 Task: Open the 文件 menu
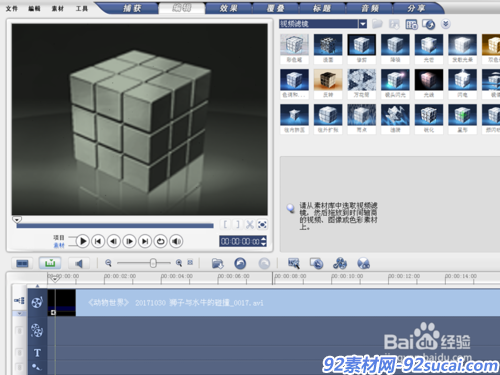(12, 9)
